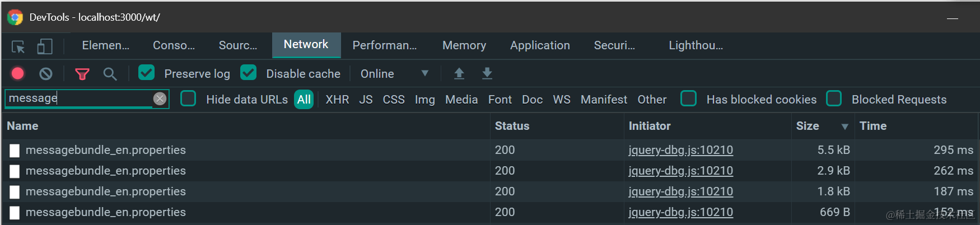Viewport: 980px width, 225px height.
Task: Enable the Has blocked cookies checkbox
Action: (x=689, y=99)
